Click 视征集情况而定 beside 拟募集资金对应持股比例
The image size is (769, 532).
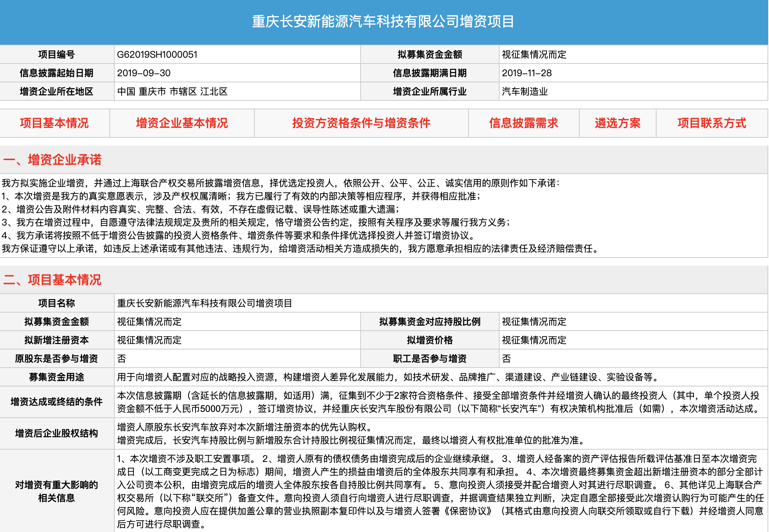pos(534,322)
